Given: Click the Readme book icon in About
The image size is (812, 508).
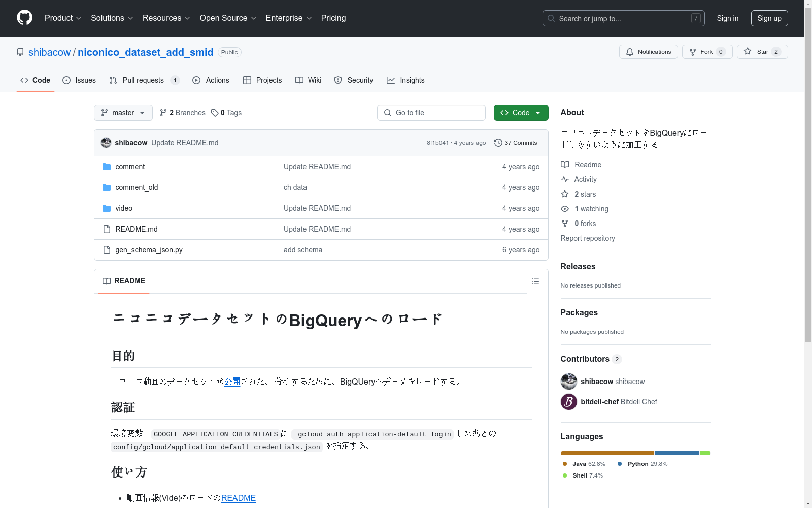Looking at the screenshot, I should 565,165.
